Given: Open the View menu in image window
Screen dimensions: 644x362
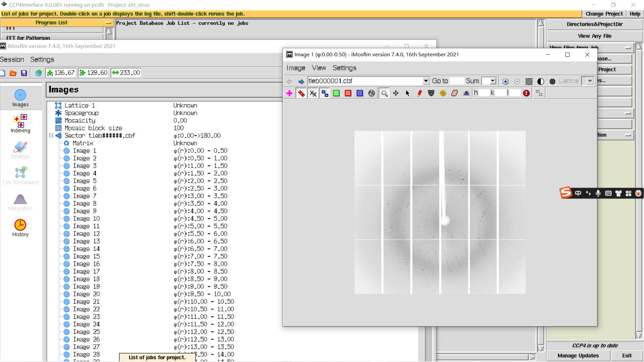Looking at the screenshot, I should tap(319, 68).
